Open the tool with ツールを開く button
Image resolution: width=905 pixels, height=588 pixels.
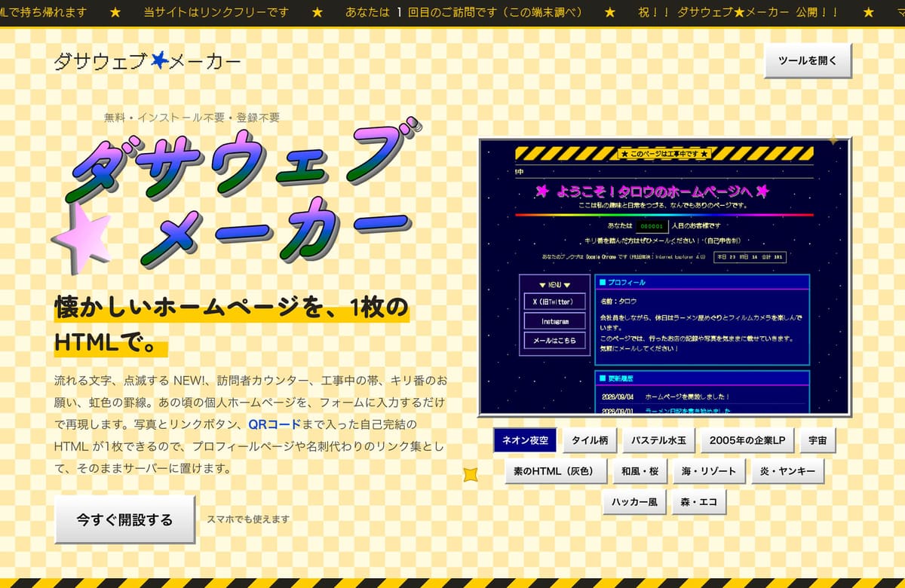pyautogui.click(x=808, y=61)
